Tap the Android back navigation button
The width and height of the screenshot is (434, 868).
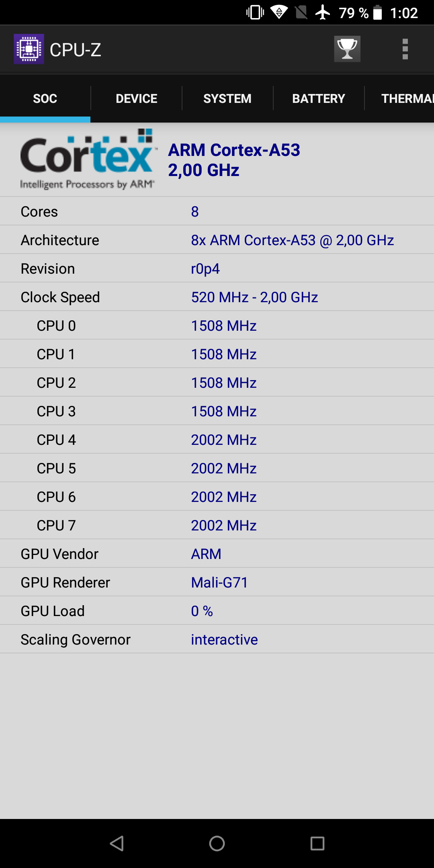coord(117,843)
